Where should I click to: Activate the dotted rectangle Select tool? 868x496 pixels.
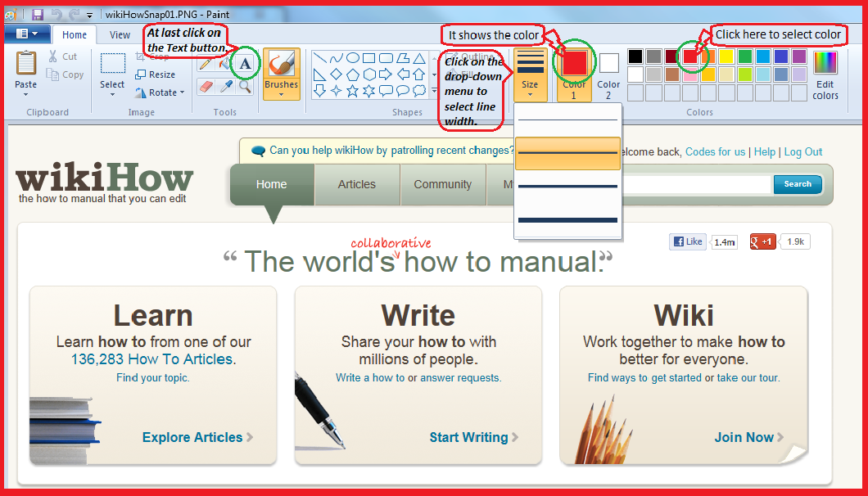coord(112,63)
